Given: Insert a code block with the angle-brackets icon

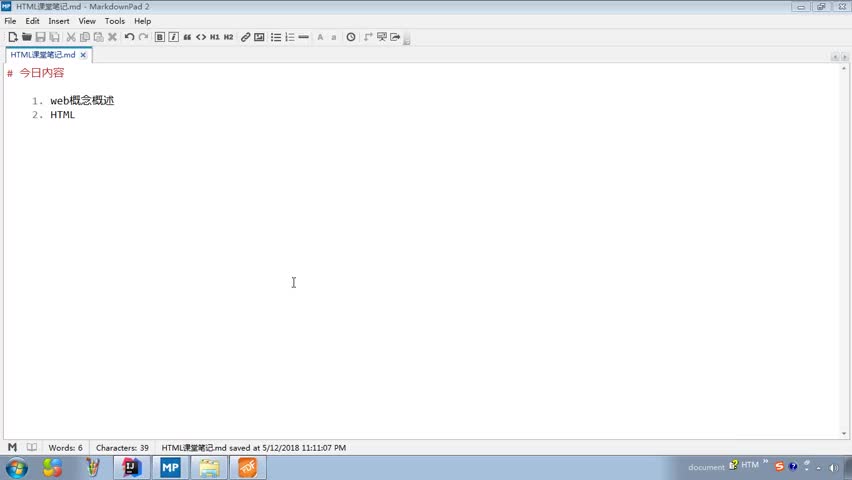Looking at the screenshot, I should pos(201,37).
